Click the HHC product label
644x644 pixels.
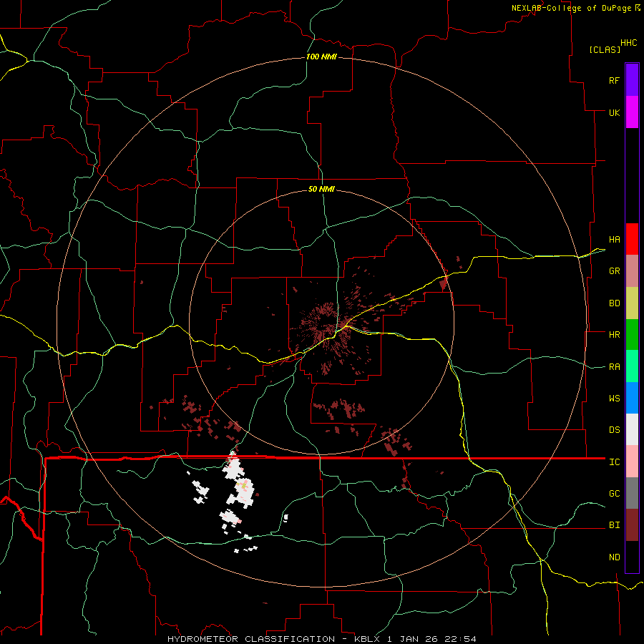click(629, 43)
